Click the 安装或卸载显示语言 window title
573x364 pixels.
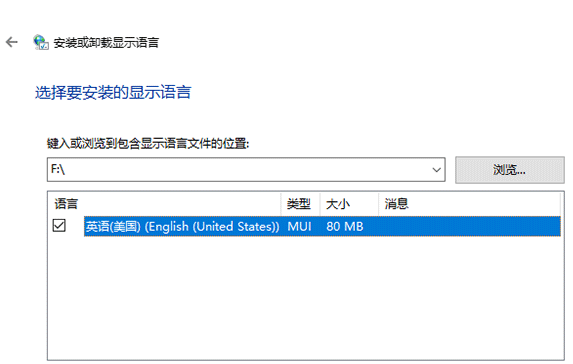pos(106,43)
